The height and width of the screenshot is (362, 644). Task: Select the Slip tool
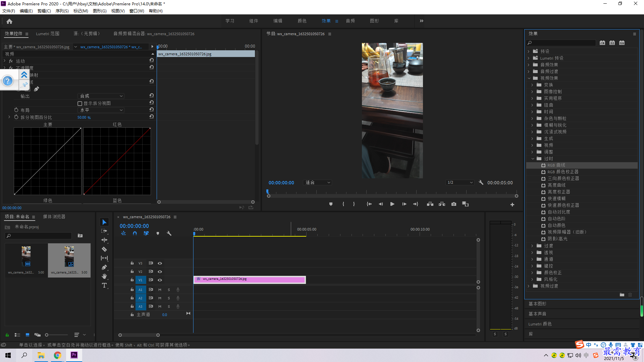pyautogui.click(x=104, y=258)
